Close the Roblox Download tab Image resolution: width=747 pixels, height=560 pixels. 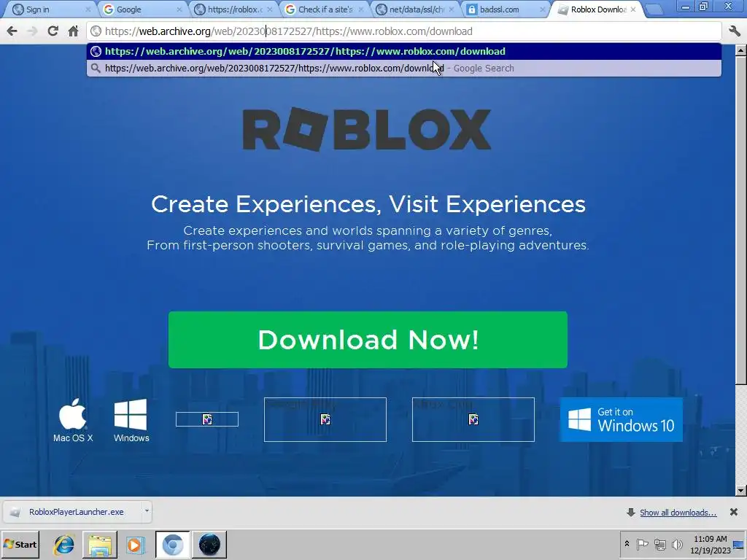coord(633,9)
